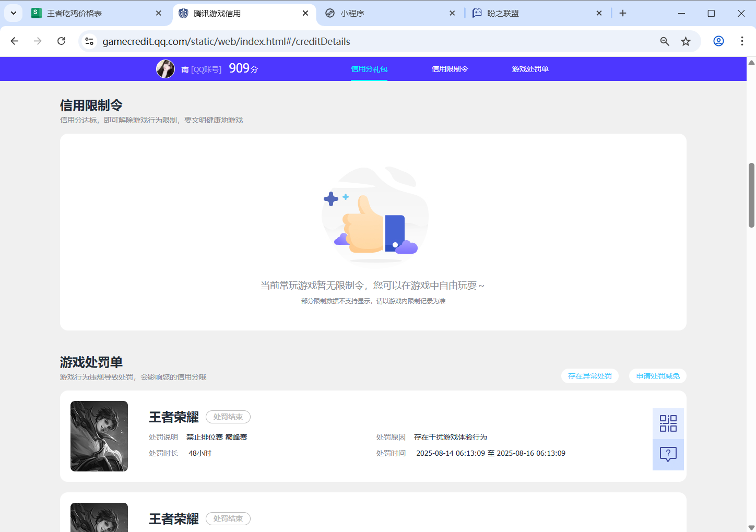Open the QR code icon beside the punishment record

(668, 423)
